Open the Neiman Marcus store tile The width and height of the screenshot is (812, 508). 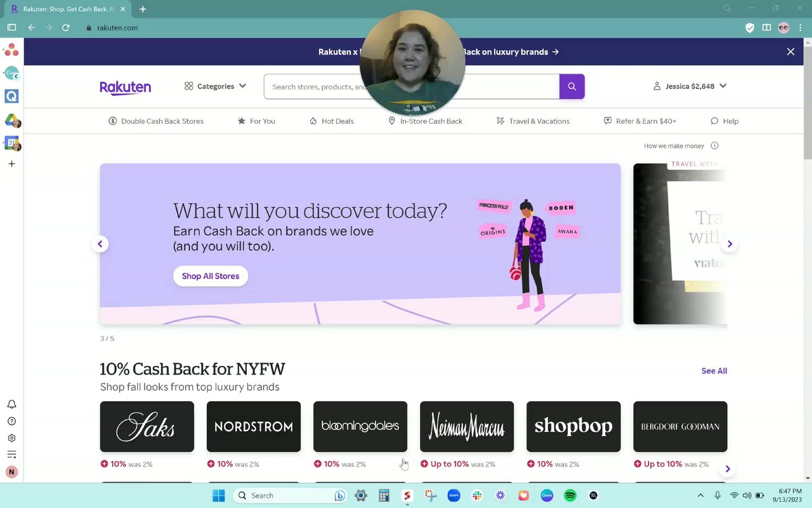(x=467, y=427)
